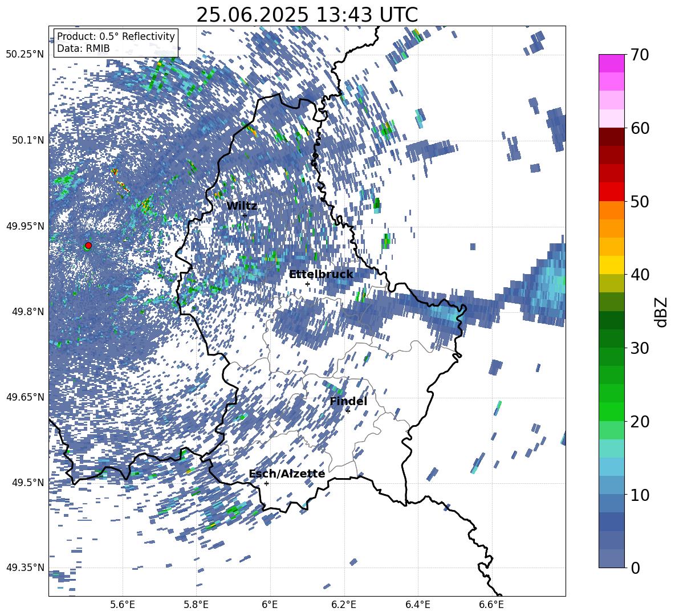Click the 49.35°N latitude label
Viewport: 675px width, 616px height.
pyautogui.click(x=25, y=568)
